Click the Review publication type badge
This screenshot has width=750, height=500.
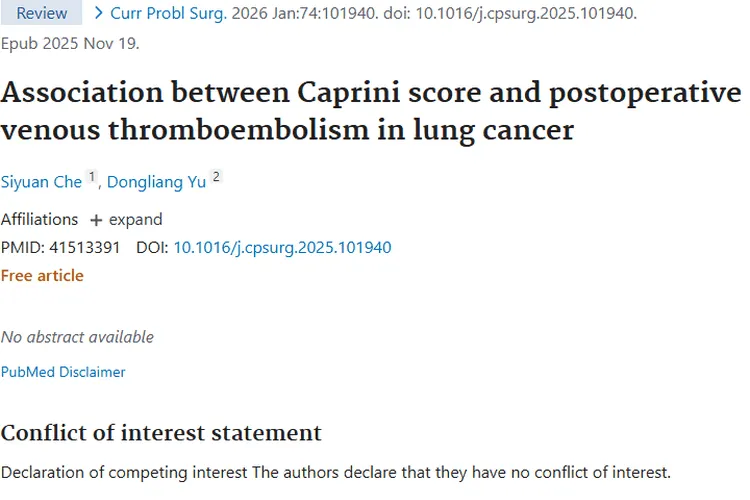(x=42, y=13)
